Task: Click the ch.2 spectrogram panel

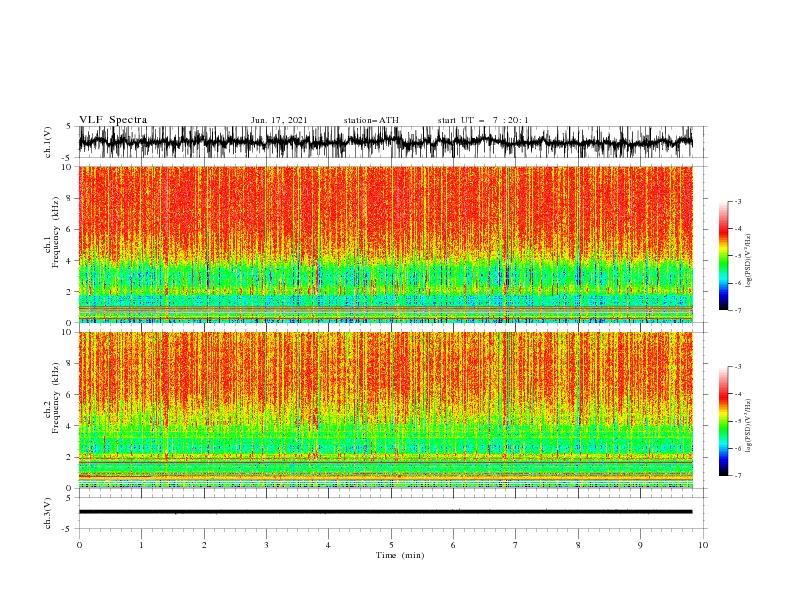Action: [x=386, y=410]
